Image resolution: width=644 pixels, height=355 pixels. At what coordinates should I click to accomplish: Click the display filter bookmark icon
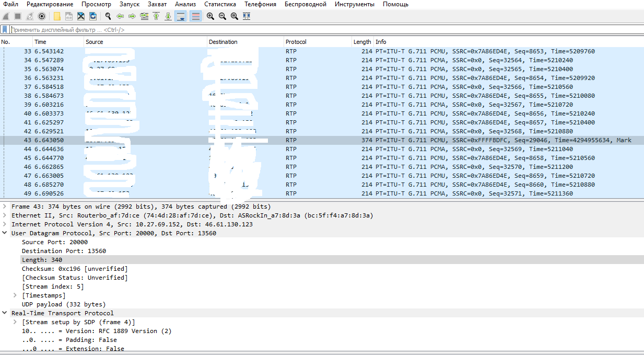click(x=5, y=30)
